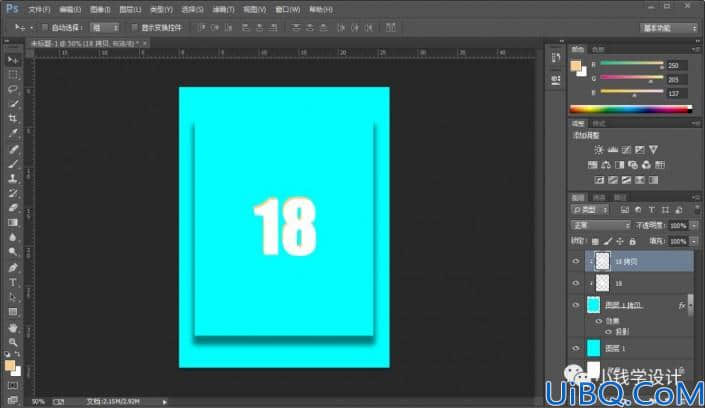
Task: Select the Blur tool
Action: [13, 237]
